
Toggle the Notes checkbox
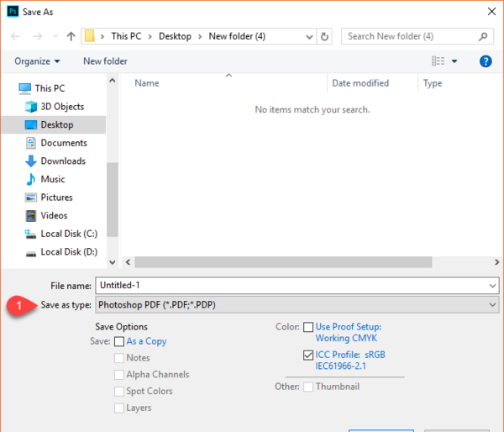click(x=119, y=358)
